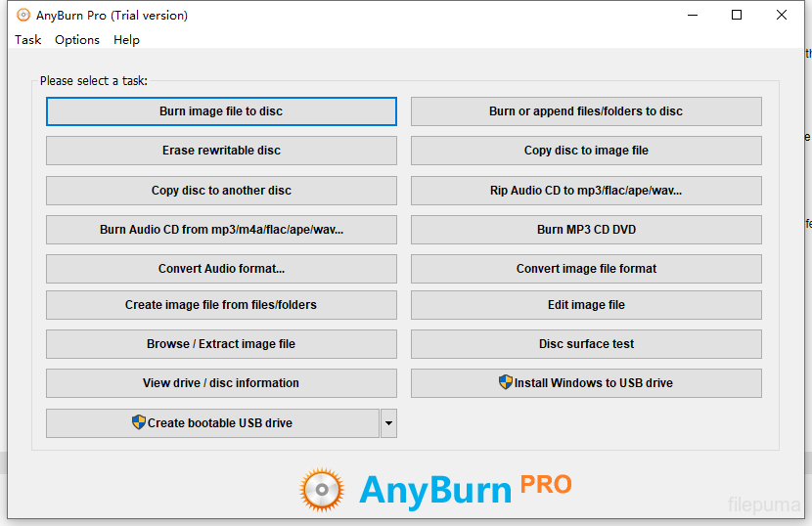
Task: Select Burn or append files/folders to disc
Action: [x=586, y=111]
